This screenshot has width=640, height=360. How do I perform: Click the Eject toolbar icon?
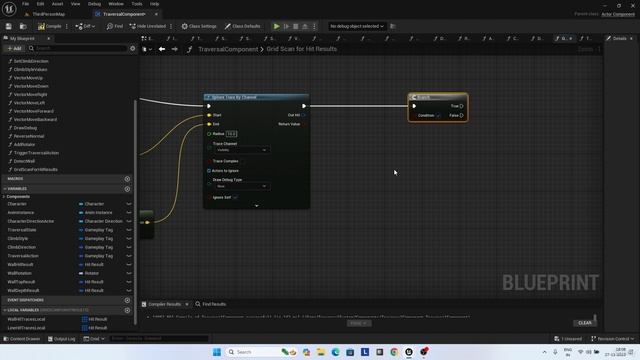click(305, 26)
